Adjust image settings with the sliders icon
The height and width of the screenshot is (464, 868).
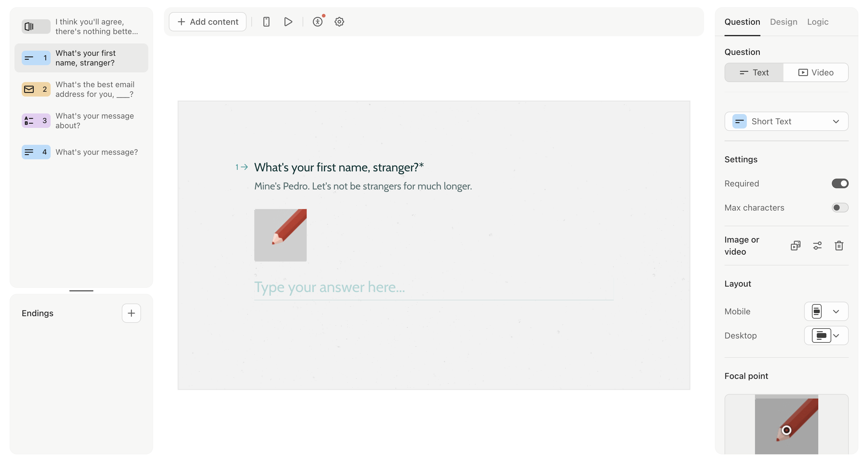coord(817,246)
